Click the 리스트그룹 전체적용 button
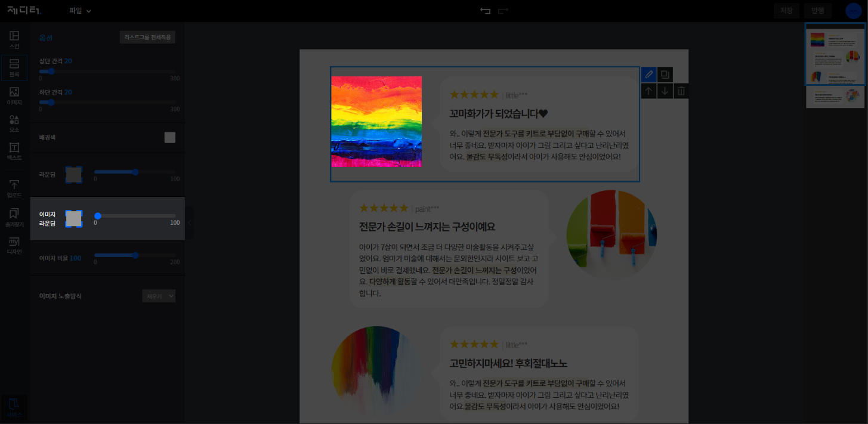Screen dimensions: 868x424 click(x=147, y=37)
